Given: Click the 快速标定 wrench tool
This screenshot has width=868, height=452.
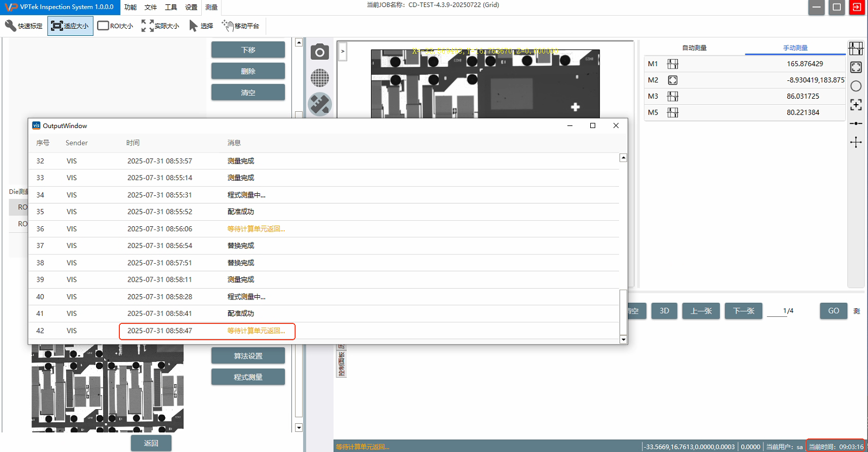Looking at the screenshot, I should pos(24,26).
